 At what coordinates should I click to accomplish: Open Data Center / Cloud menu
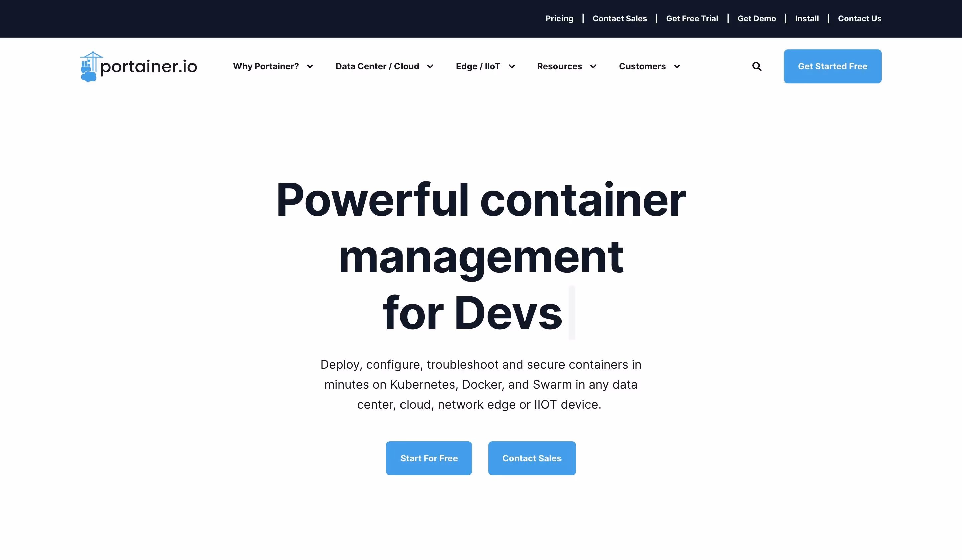377,66
